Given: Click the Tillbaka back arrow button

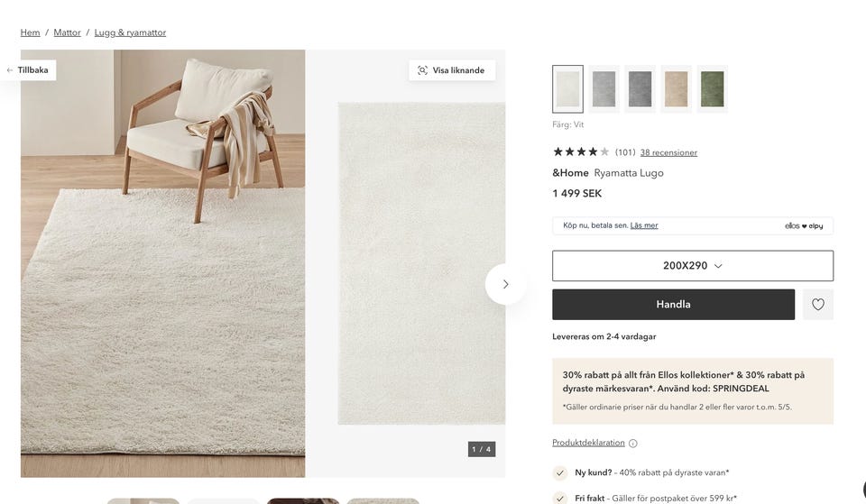Looking at the screenshot, I should tap(28, 70).
